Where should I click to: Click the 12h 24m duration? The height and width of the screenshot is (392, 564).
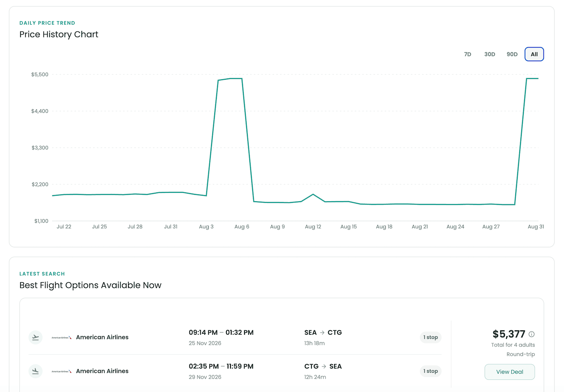315,377
